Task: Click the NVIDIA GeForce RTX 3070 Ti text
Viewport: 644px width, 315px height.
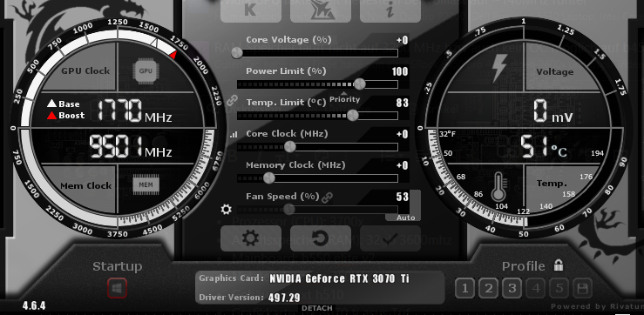Action: (339, 279)
